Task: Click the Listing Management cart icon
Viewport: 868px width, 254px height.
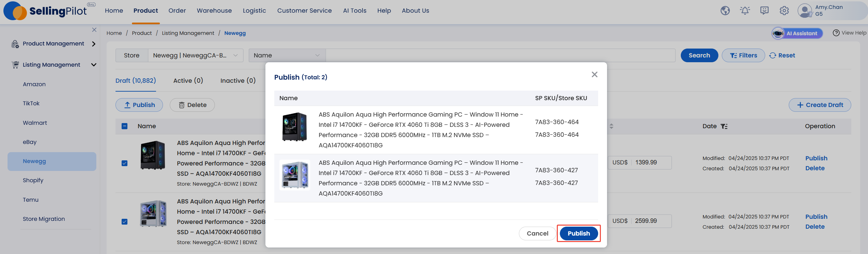Action: pyautogui.click(x=15, y=65)
